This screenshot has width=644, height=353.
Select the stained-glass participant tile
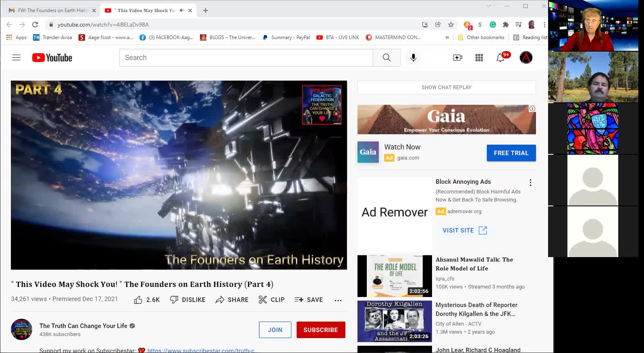[593, 129]
